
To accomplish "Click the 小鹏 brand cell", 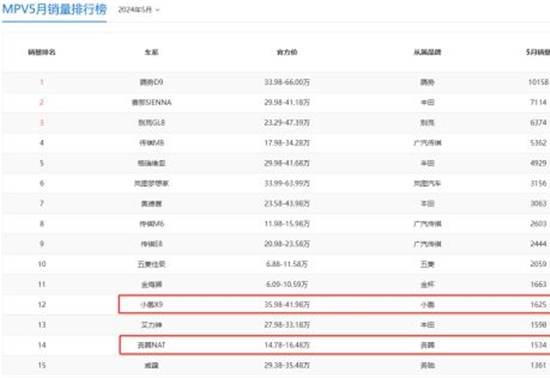I will coord(427,305).
